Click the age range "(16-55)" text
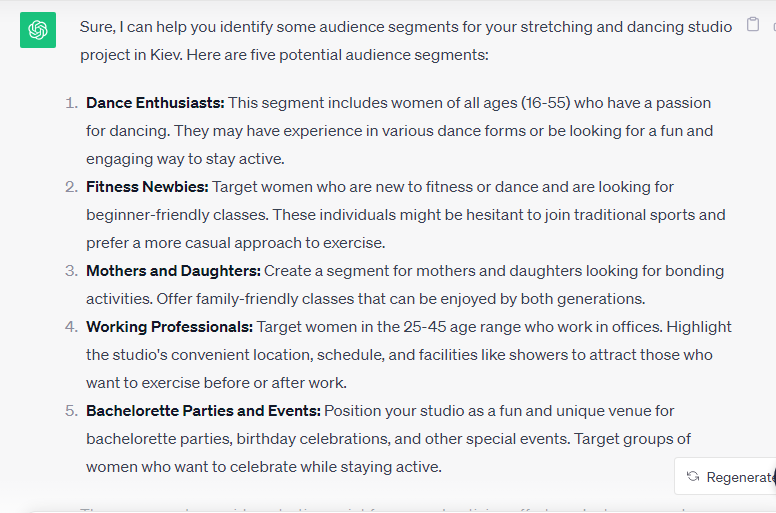 point(545,103)
